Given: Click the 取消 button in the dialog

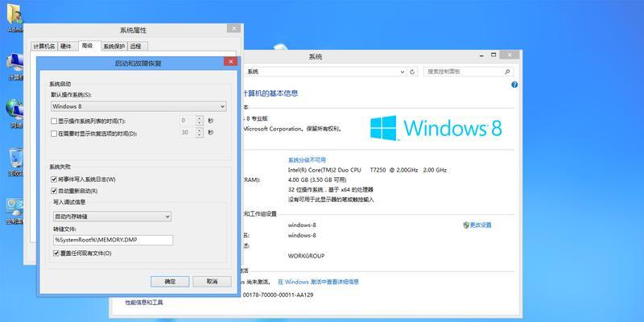Looking at the screenshot, I should [212, 282].
